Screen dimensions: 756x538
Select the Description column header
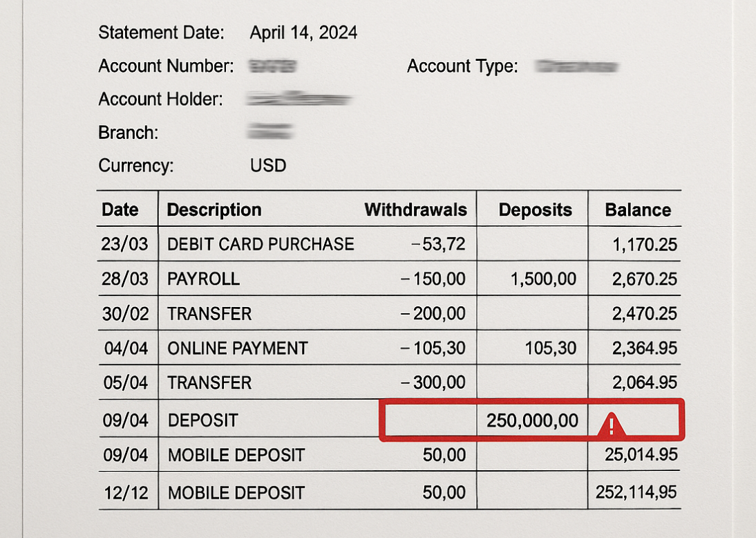214,210
